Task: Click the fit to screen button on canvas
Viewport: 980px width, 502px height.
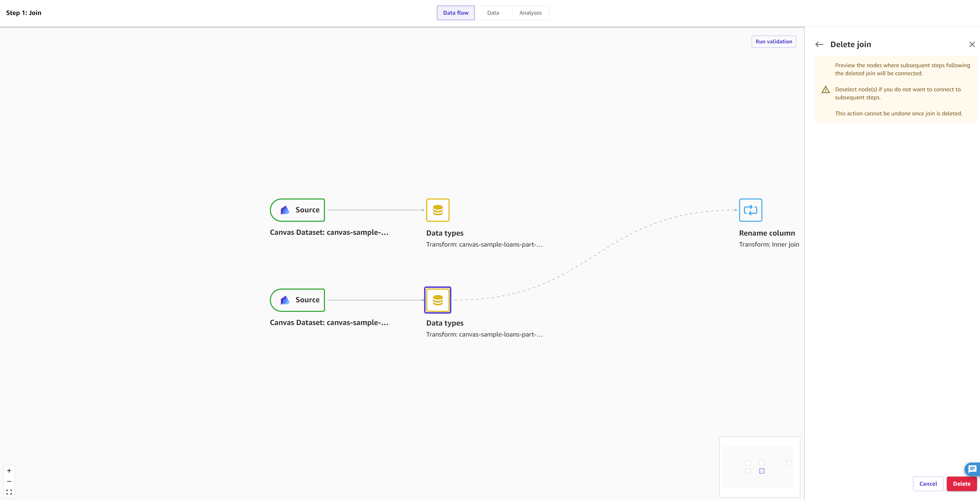Action: [9, 492]
